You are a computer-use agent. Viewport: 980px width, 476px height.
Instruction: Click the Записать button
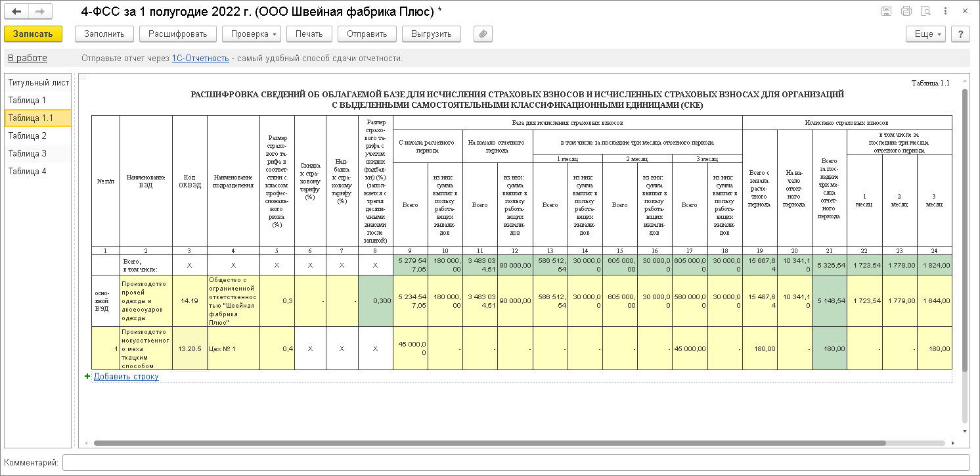[x=33, y=34]
